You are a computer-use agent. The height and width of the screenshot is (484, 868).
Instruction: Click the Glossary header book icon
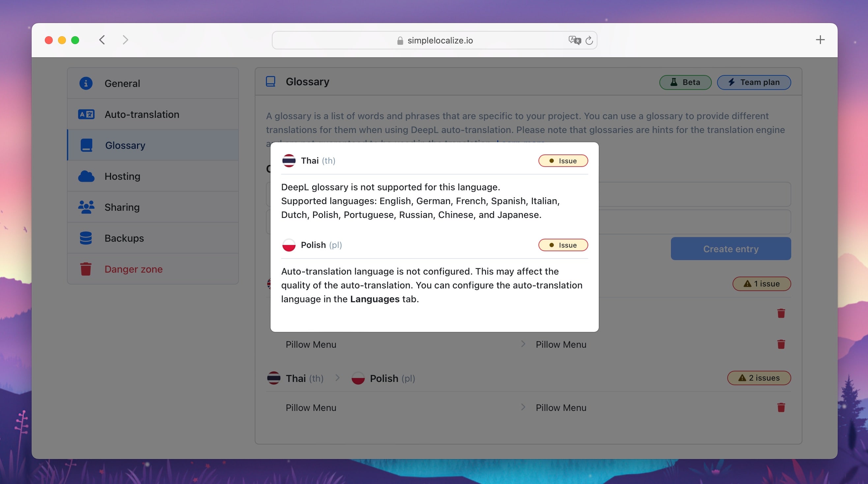271,81
